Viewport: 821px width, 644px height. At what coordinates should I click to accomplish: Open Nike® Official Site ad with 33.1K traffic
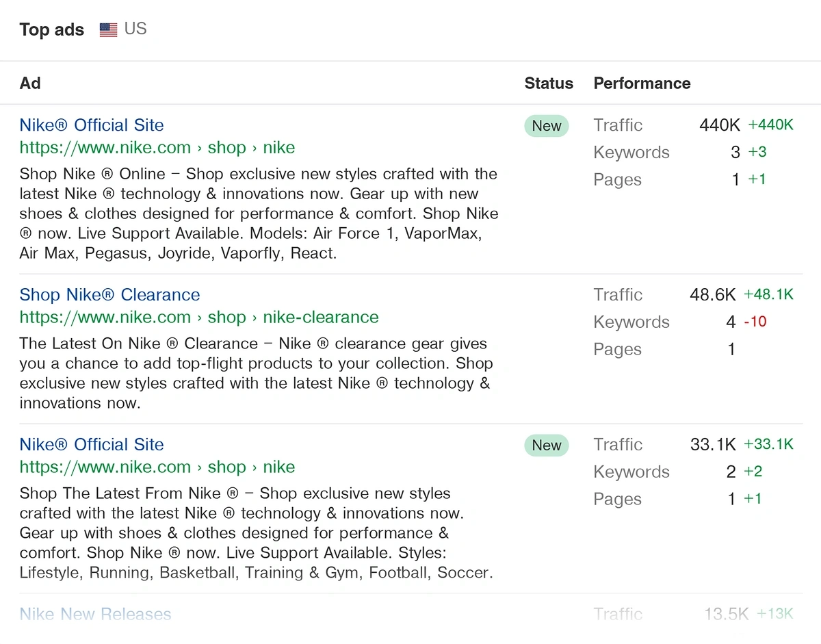click(92, 445)
